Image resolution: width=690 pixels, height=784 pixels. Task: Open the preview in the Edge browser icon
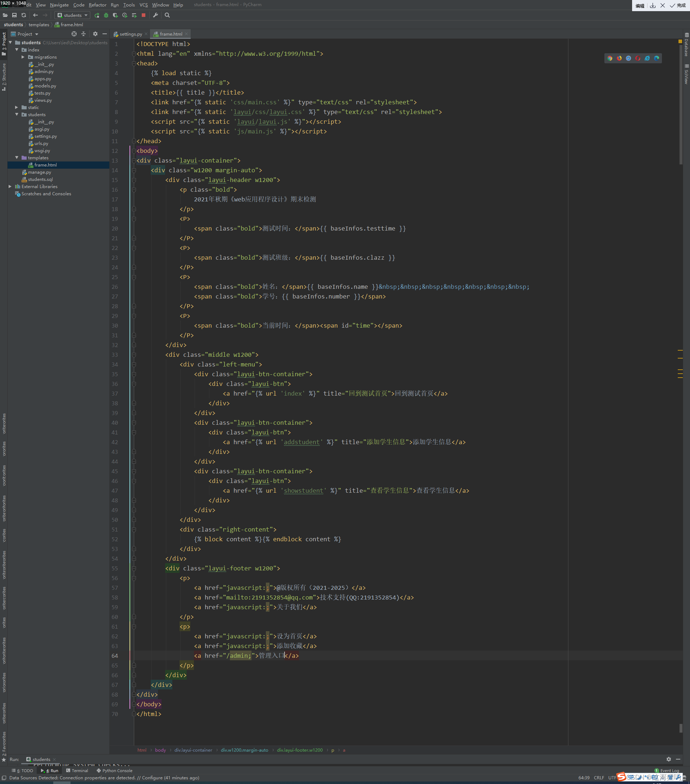pyautogui.click(x=657, y=58)
